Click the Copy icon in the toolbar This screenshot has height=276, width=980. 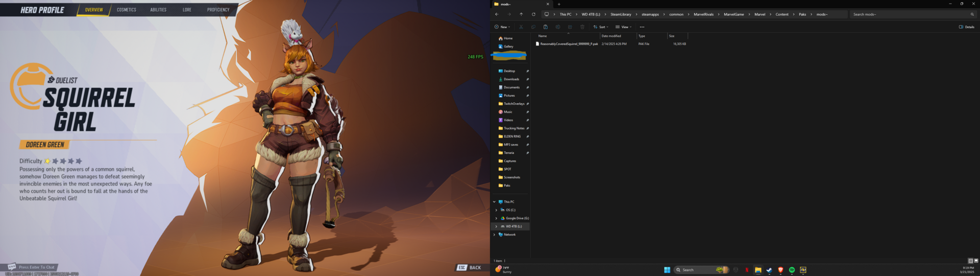tap(533, 27)
